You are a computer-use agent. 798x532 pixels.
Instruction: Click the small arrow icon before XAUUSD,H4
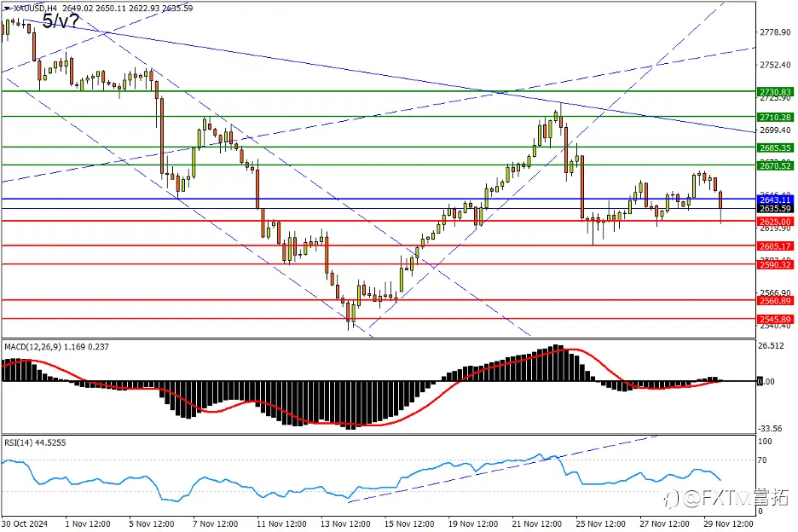point(7,9)
